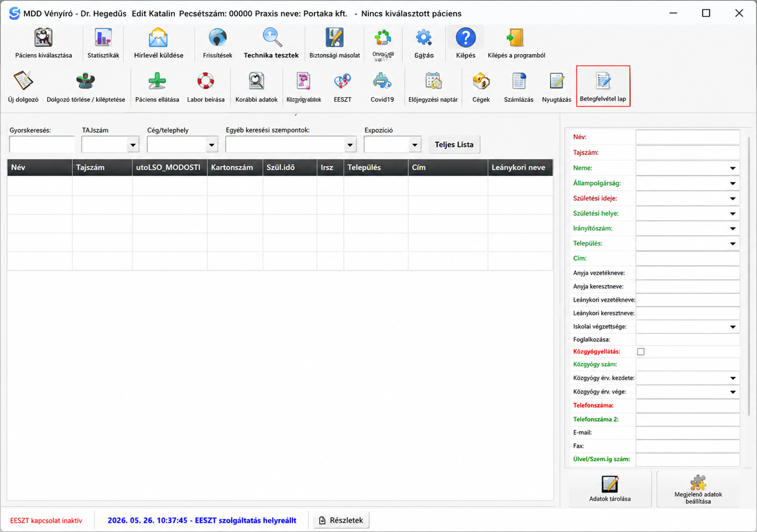Expand Iskolai végzettsége dropdown

point(733,327)
